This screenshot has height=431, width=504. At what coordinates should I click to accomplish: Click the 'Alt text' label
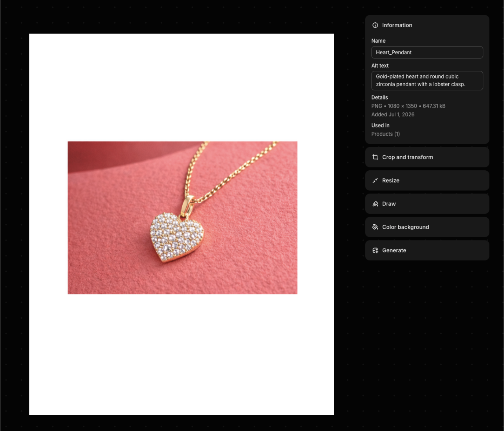coord(380,66)
